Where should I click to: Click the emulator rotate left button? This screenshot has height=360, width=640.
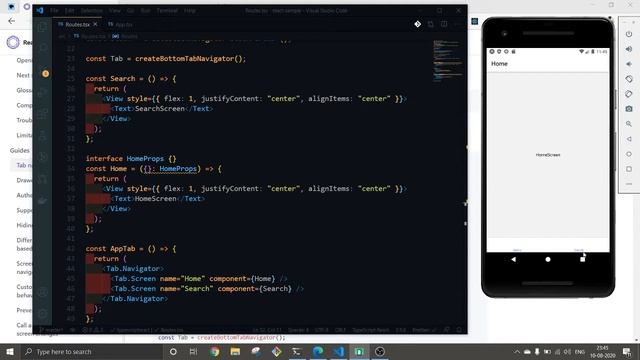(x=629, y=79)
